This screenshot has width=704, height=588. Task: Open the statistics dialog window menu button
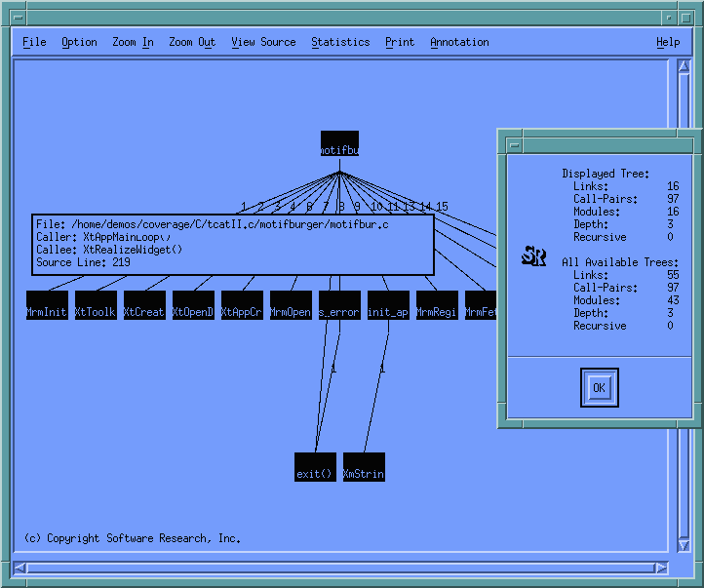[x=513, y=143]
